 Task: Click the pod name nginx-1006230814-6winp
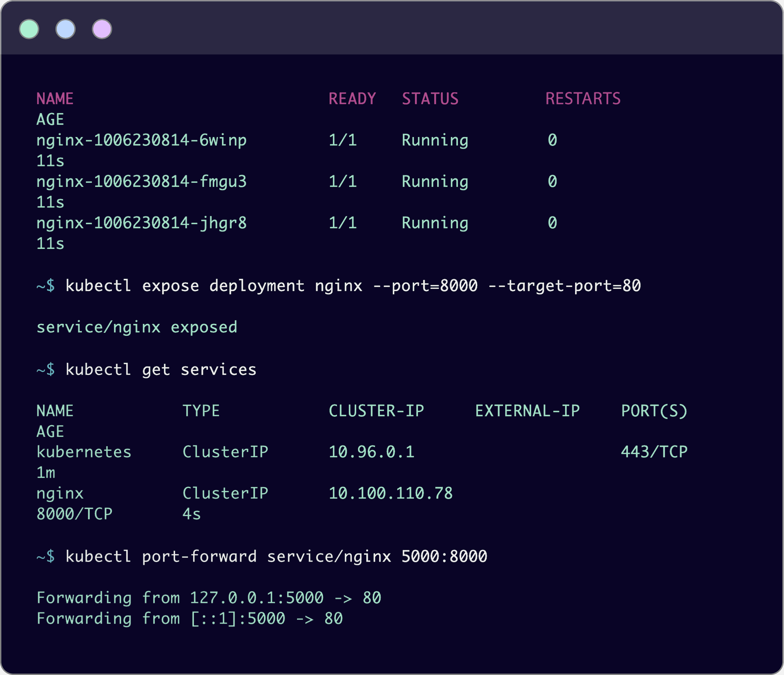pyautogui.click(x=141, y=140)
